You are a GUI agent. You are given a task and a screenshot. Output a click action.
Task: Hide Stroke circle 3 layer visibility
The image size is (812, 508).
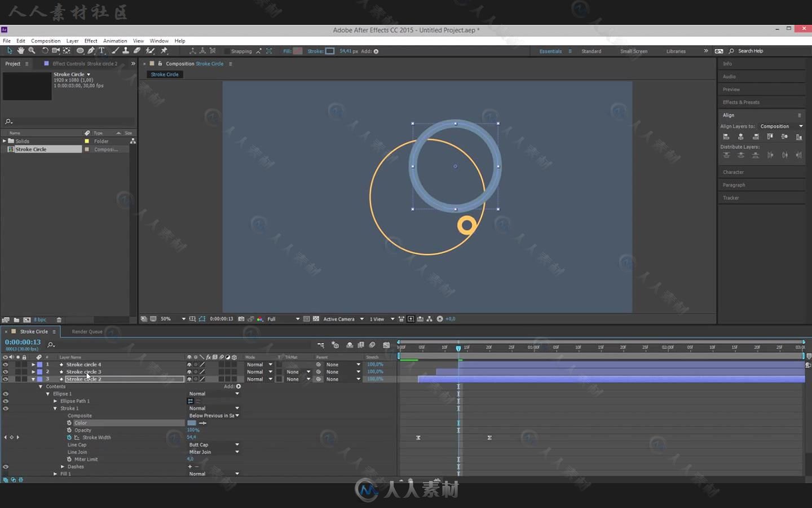pyautogui.click(x=5, y=372)
